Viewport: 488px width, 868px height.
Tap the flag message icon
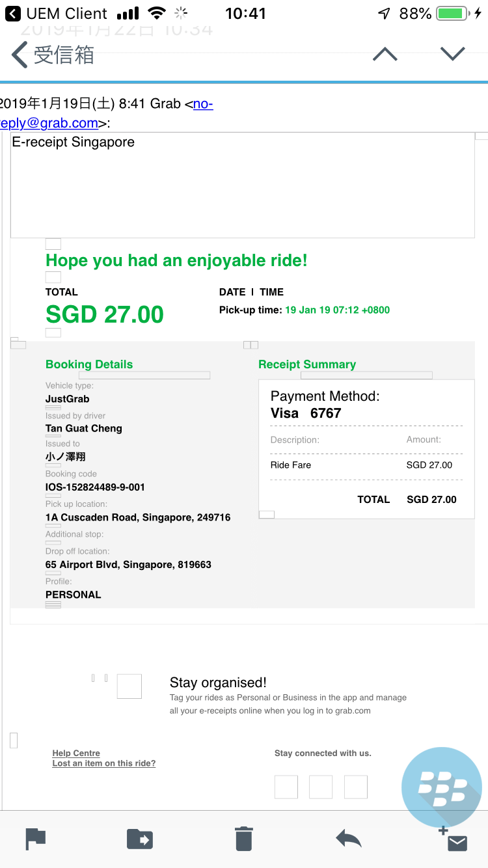coord(36,839)
